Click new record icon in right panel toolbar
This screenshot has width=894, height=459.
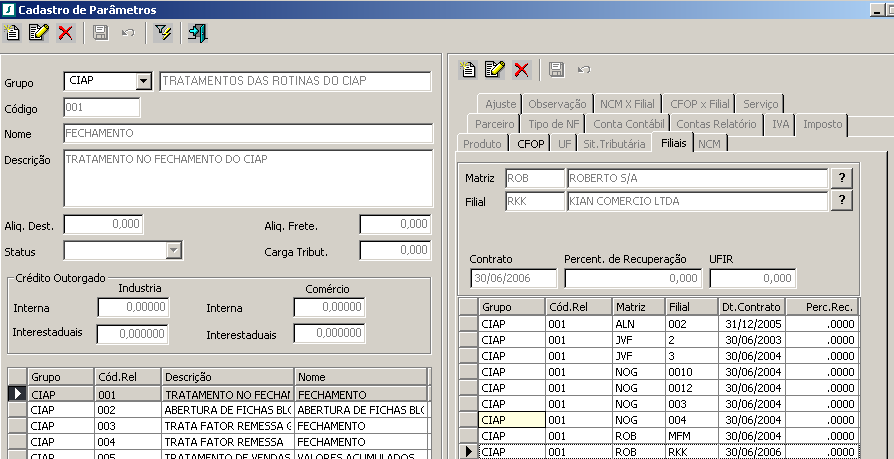(467, 69)
